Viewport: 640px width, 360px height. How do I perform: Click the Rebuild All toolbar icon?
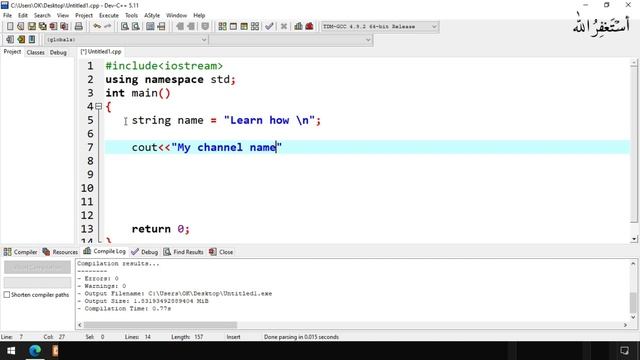click(255, 27)
